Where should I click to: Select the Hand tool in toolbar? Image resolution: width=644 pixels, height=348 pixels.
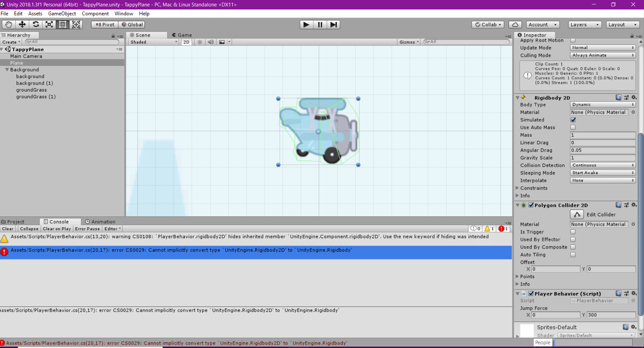click(x=8, y=25)
